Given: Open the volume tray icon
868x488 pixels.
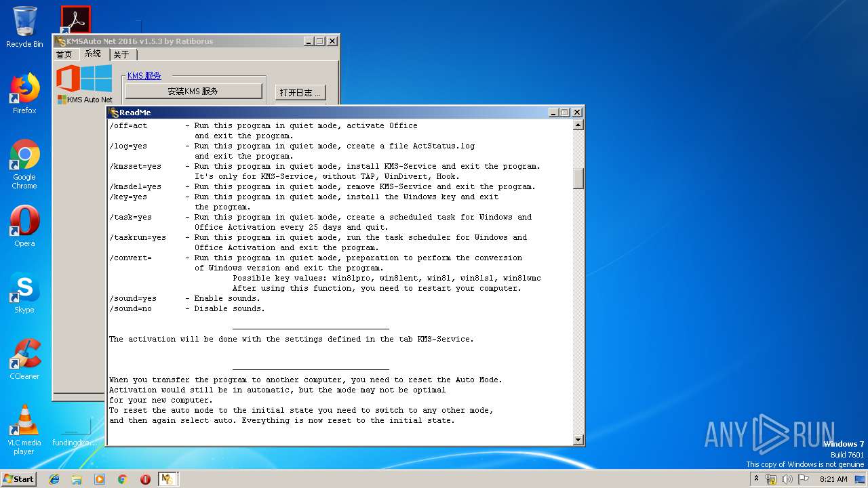Looking at the screenshot, I should [x=787, y=479].
